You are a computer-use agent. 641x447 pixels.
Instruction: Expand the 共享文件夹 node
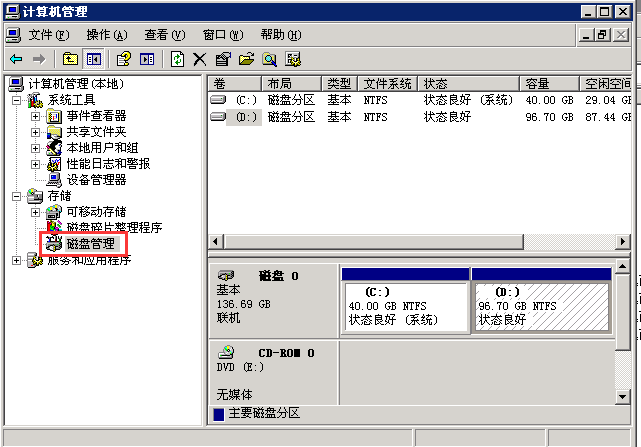tap(36, 133)
